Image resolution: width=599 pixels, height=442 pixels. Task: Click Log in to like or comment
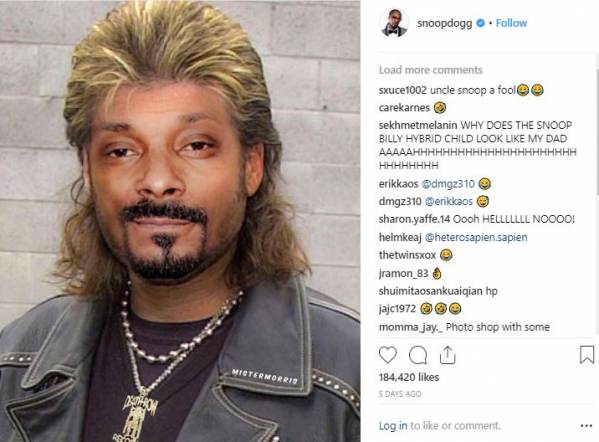click(393, 426)
